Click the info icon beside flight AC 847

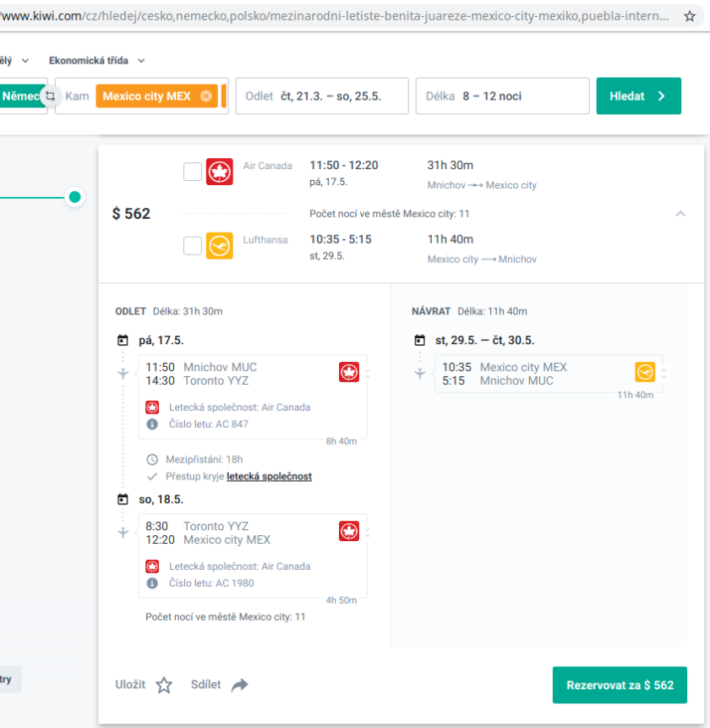(152, 424)
